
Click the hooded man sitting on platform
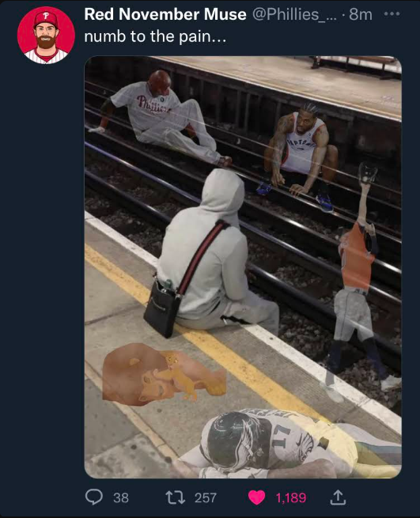[x=211, y=255]
